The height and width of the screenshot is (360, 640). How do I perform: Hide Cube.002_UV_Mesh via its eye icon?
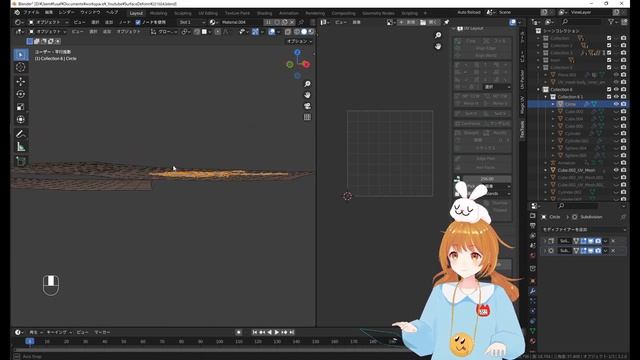tap(616, 170)
